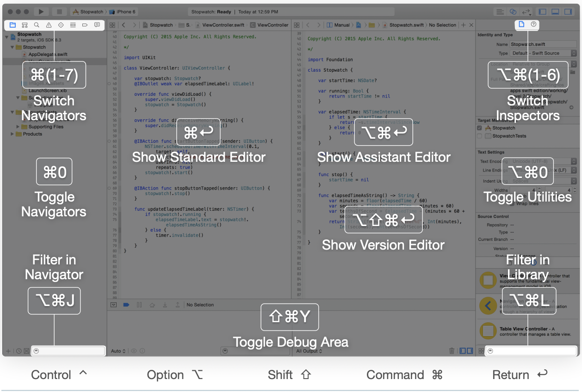The height and width of the screenshot is (392, 582).
Task: Uncheck Stopwatch target membership
Action: click(x=480, y=128)
